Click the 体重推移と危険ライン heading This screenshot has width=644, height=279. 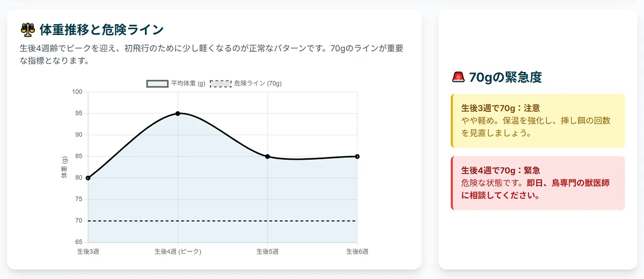(101, 29)
